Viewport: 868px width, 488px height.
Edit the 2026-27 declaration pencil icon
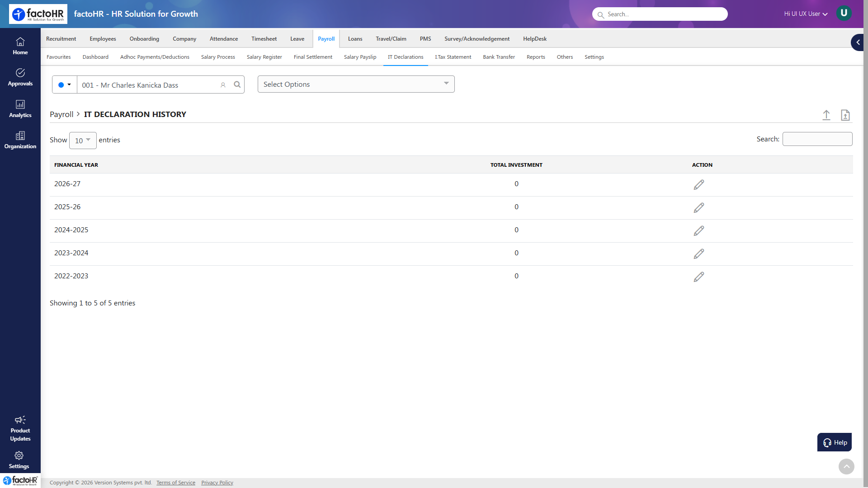point(699,185)
